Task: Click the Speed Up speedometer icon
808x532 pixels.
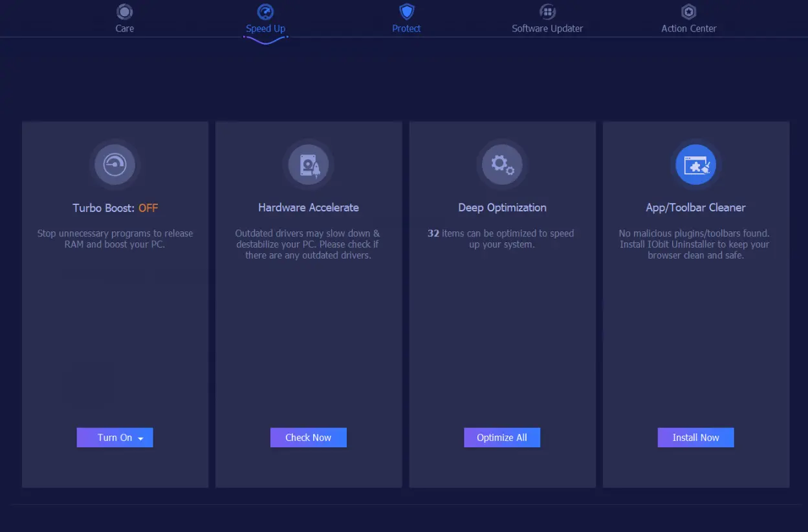Action: pos(265,12)
